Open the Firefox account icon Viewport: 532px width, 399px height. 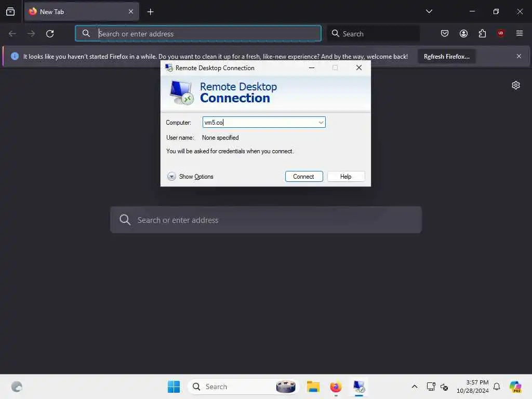pyautogui.click(x=463, y=33)
